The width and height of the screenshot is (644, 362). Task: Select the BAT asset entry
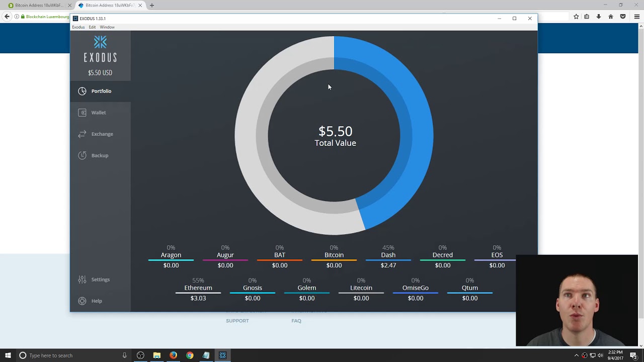(x=280, y=256)
